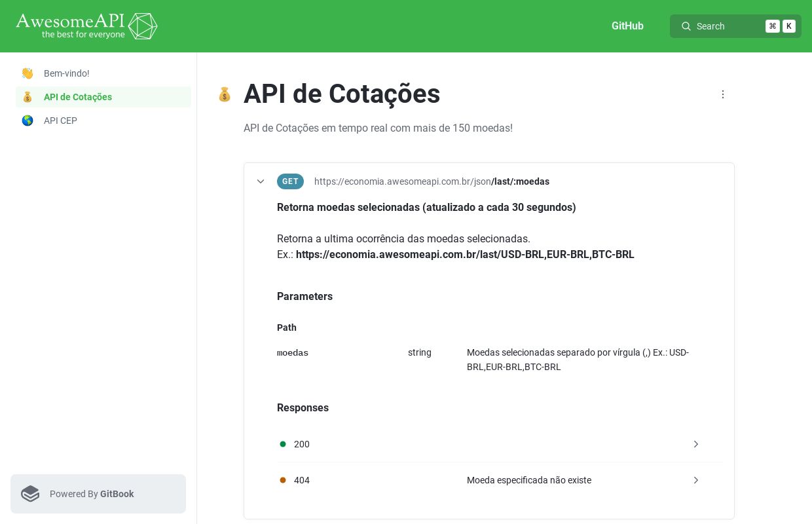Click the Responses heading
Viewport: 812px width, 524px height.
[x=303, y=407]
